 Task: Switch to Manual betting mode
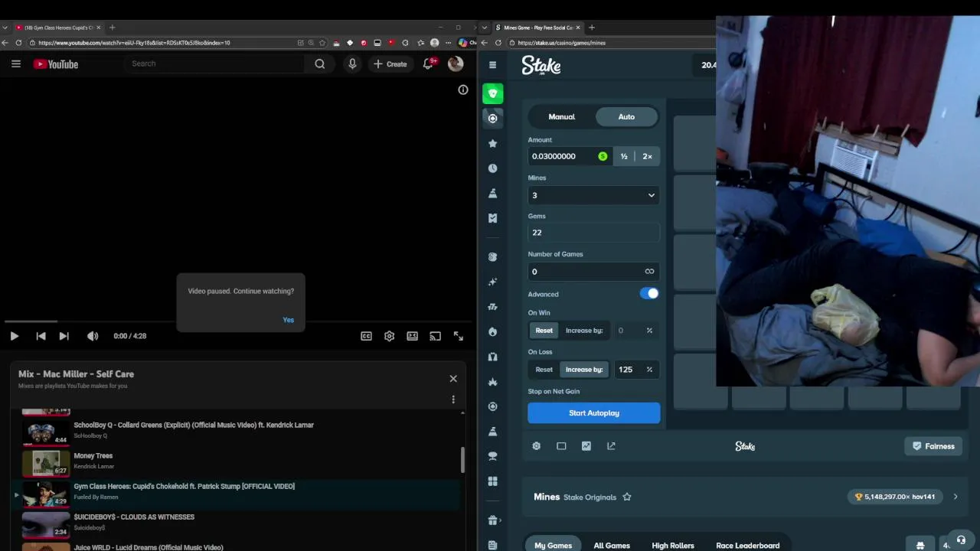pos(562,117)
